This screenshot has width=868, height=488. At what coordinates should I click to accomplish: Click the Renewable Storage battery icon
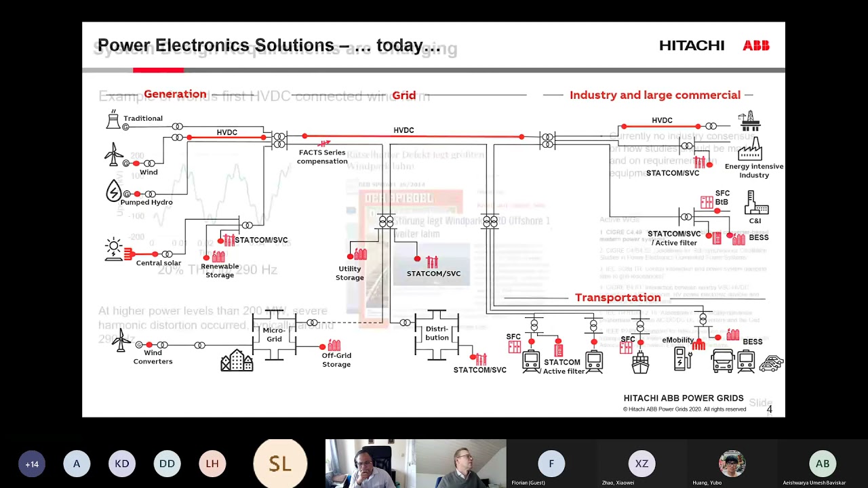218,256
